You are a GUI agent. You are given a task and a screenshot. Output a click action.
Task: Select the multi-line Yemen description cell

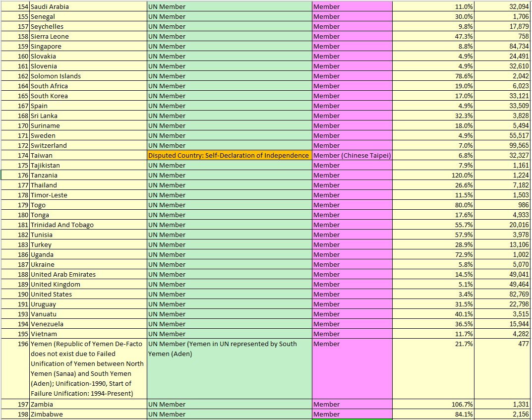pos(88,368)
